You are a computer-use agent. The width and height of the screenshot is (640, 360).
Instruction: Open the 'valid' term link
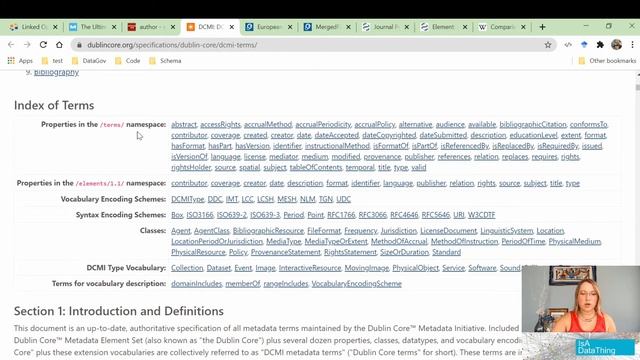(418, 167)
